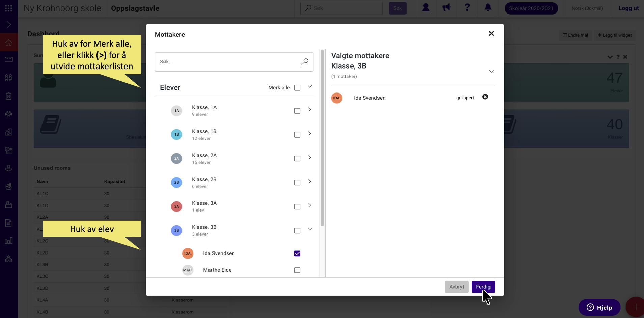
Task: Open the apps grid menu icon
Action: pos(9,8)
